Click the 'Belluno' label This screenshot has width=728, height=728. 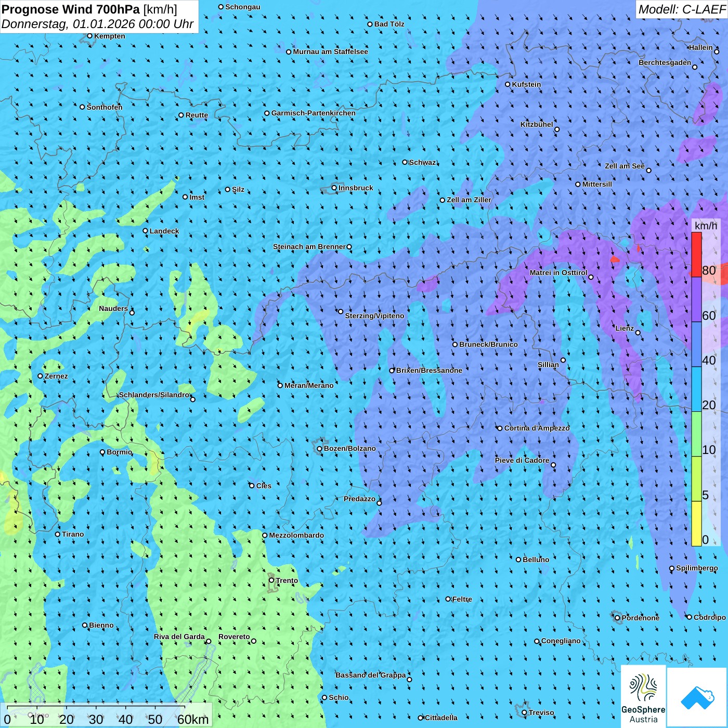pos(536,560)
